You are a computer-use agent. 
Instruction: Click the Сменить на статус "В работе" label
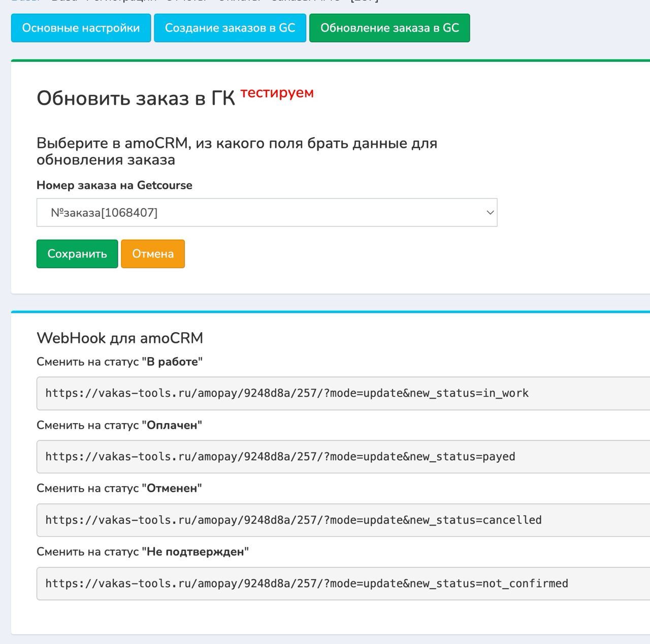119,362
